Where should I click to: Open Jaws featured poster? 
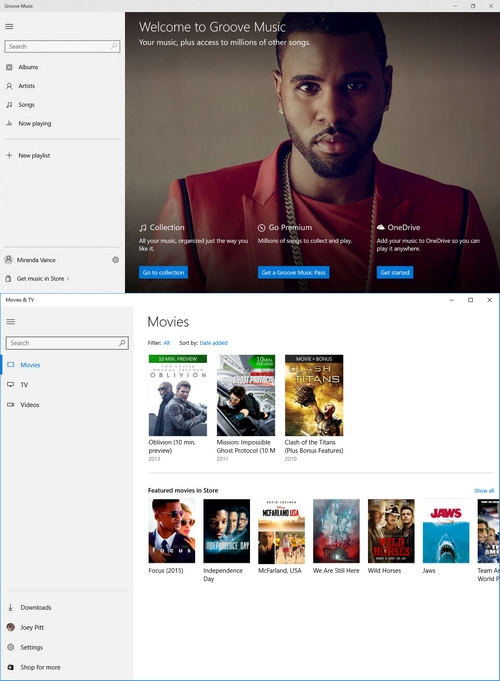pyautogui.click(x=446, y=531)
